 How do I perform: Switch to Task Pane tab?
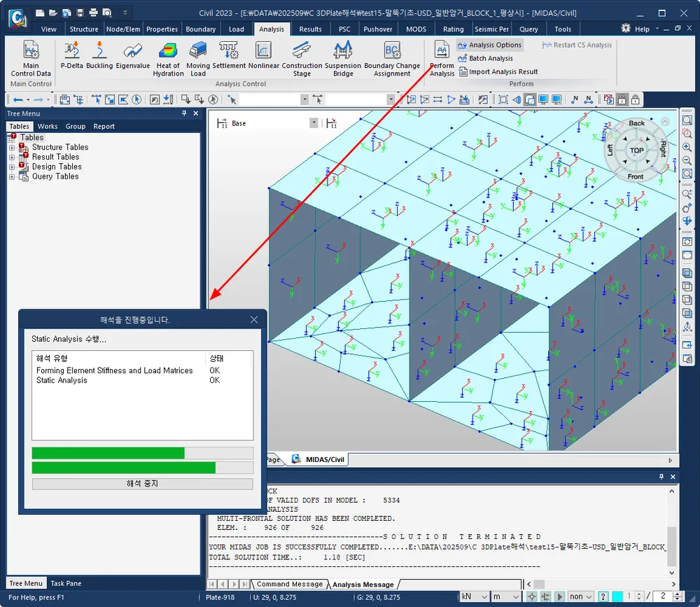(66, 583)
